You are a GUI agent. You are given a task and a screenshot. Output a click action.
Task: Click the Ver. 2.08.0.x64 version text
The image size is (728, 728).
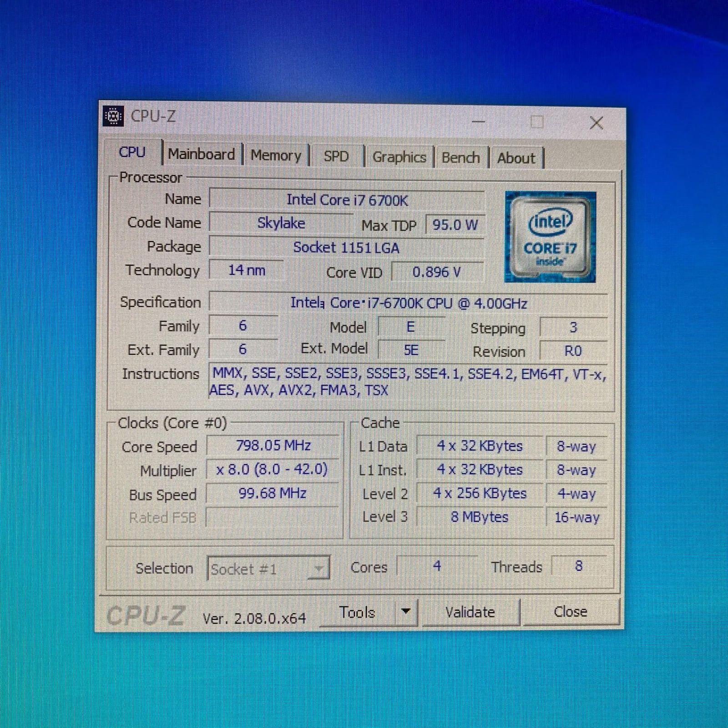tap(254, 618)
